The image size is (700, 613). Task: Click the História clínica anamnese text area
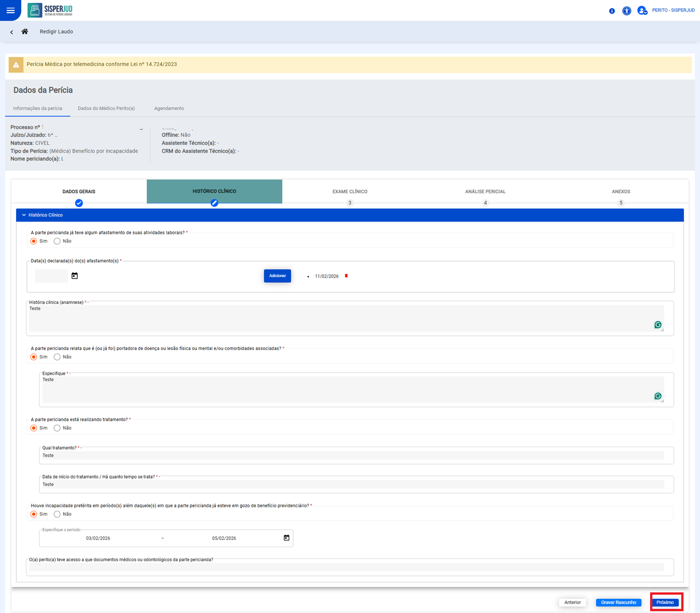click(x=343, y=318)
